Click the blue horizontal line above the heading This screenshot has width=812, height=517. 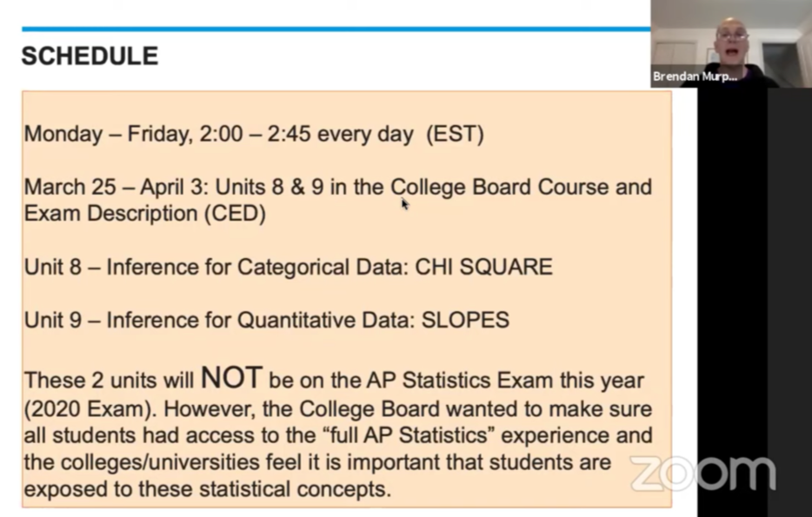pos(336,29)
